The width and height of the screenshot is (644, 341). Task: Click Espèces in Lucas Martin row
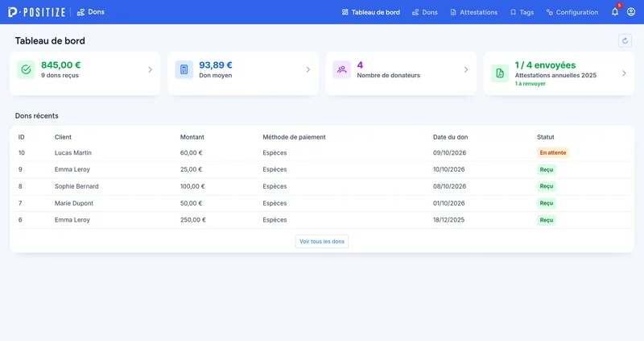(x=275, y=152)
